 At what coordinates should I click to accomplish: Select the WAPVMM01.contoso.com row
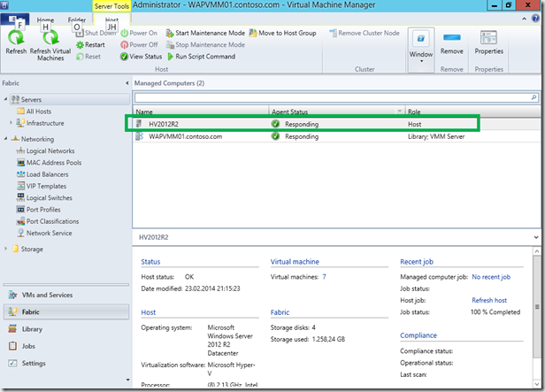click(336, 136)
